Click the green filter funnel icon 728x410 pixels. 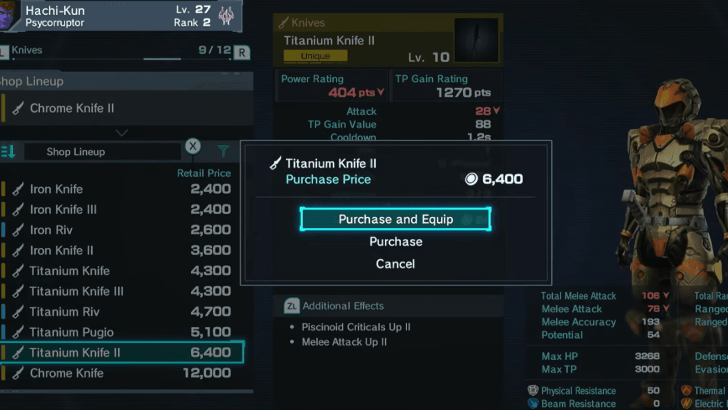click(223, 151)
